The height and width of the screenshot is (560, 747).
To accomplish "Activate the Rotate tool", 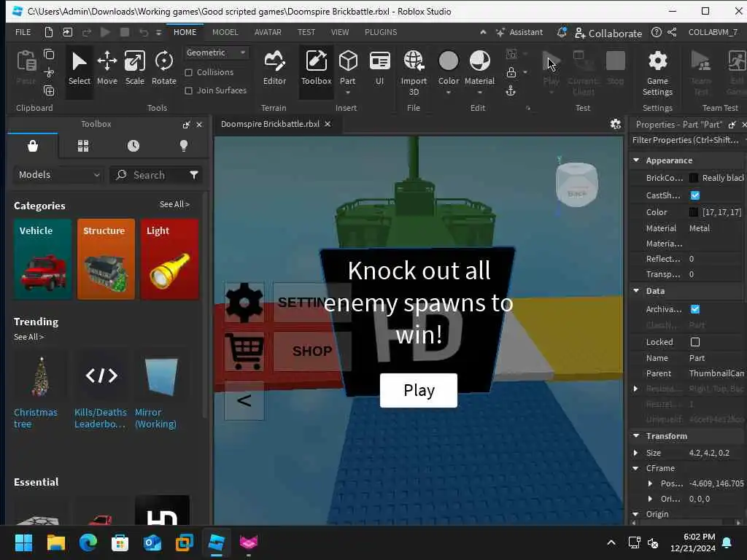I will tap(164, 69).
